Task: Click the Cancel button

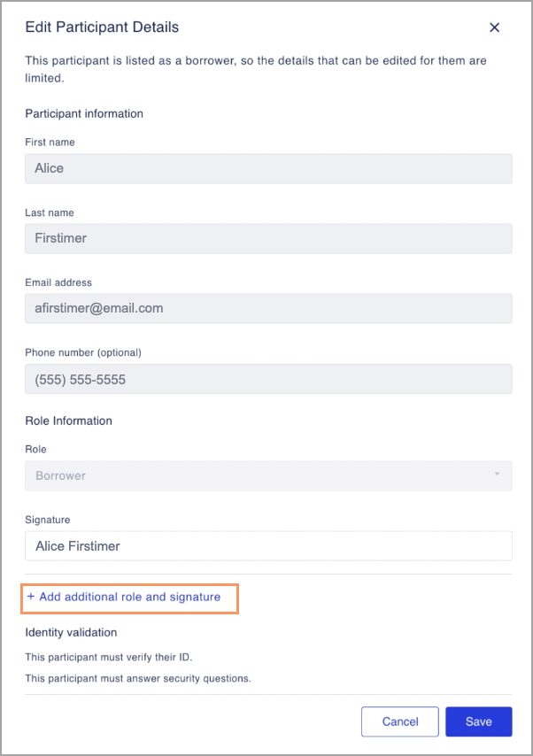Action: point(399,721)
